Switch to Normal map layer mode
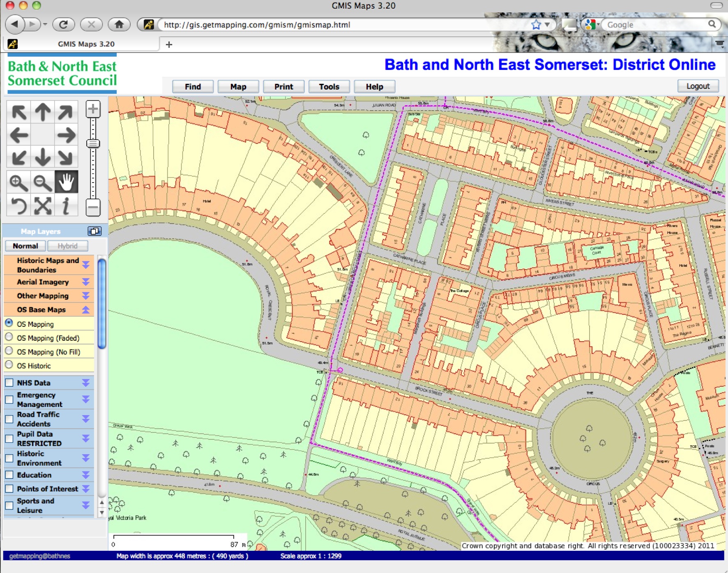Image resolution: width=728 pixels, height=573 pixels. [25, 246]
